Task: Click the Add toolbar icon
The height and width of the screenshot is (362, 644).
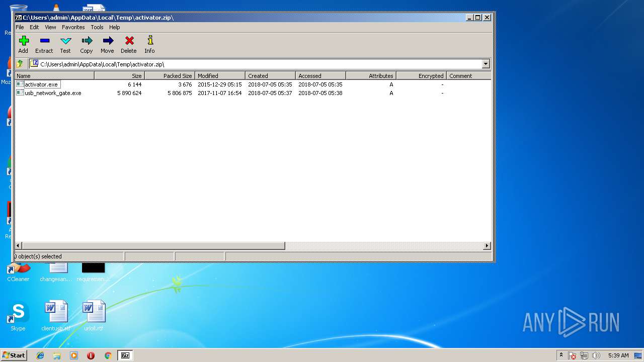Action: click(24, 41)
